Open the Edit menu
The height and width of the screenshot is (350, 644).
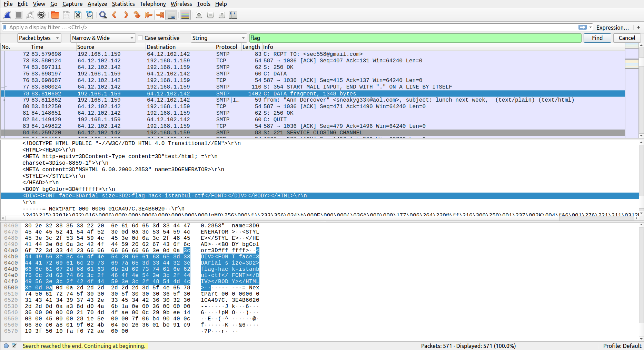[x=22, y=4]
